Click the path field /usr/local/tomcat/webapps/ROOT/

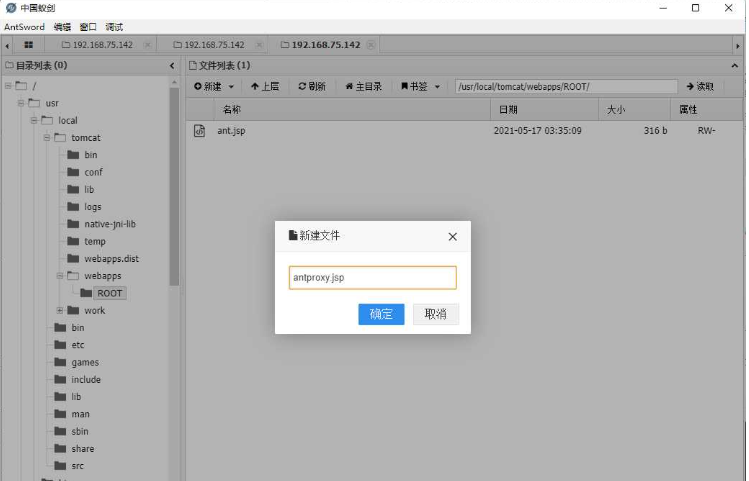click(566, 86)
